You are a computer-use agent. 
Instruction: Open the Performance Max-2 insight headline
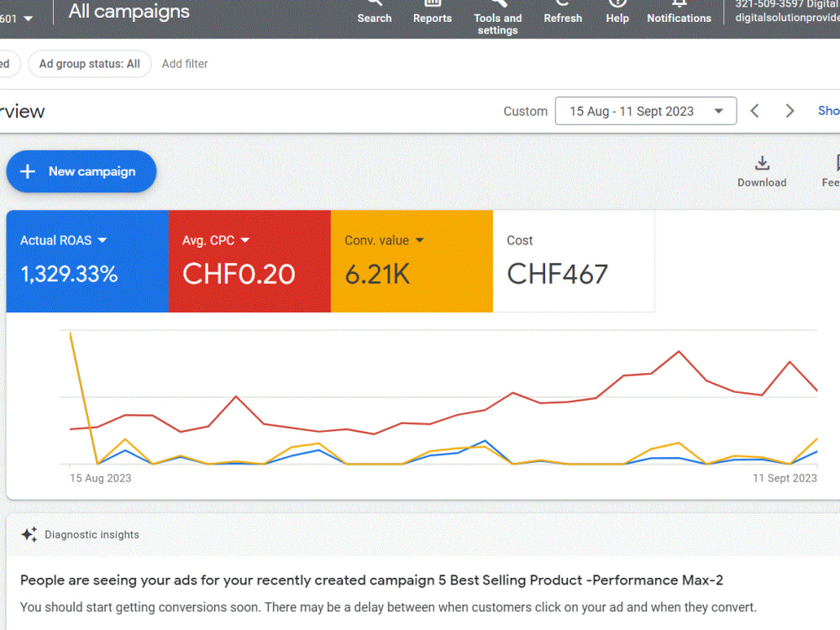371,580
